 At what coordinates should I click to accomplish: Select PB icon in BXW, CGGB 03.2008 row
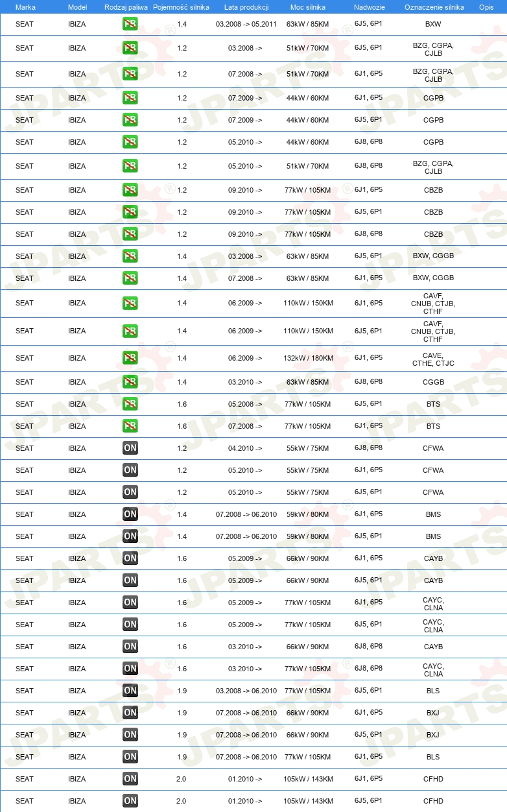(x=130, y=256)
